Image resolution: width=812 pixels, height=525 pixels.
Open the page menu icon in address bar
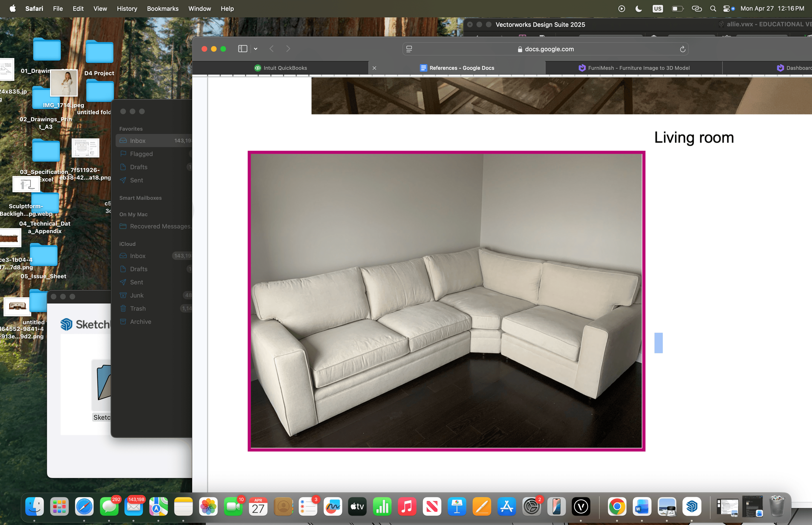(409, 49)
